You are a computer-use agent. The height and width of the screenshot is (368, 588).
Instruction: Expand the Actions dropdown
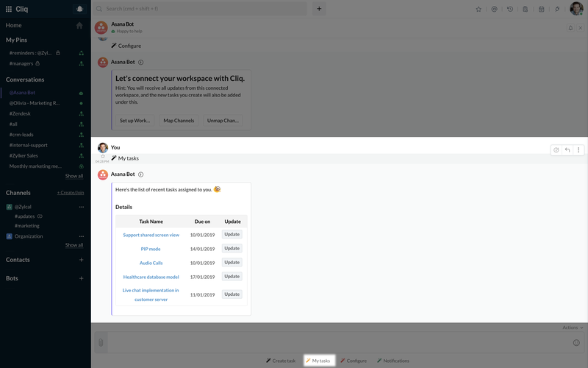coord(573,328)
